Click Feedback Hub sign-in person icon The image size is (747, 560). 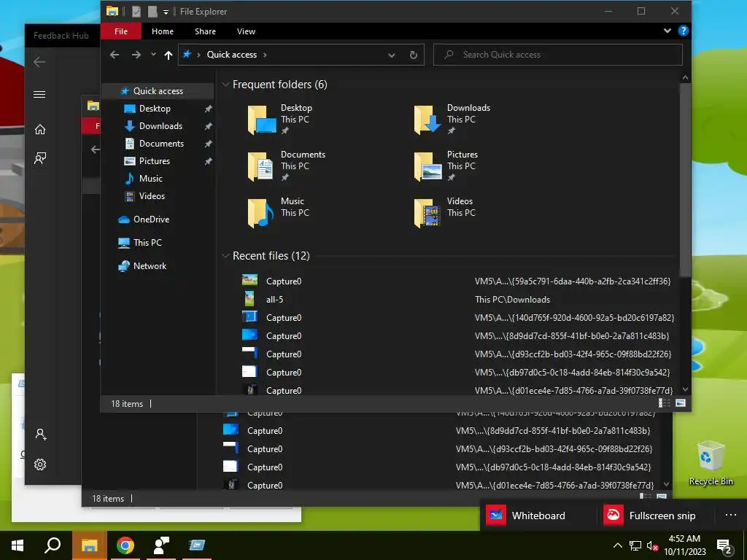(x=41, y=434)
